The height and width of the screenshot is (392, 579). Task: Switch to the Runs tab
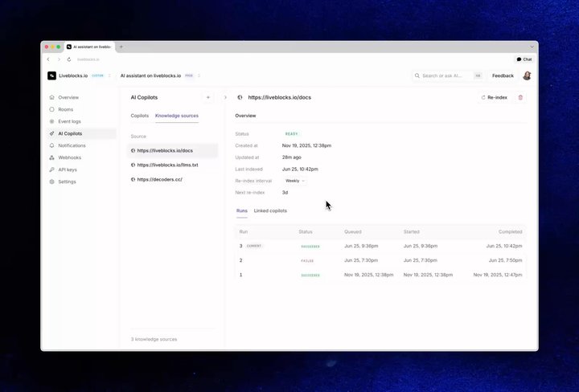pyautogui.click(x=242, y=211)
